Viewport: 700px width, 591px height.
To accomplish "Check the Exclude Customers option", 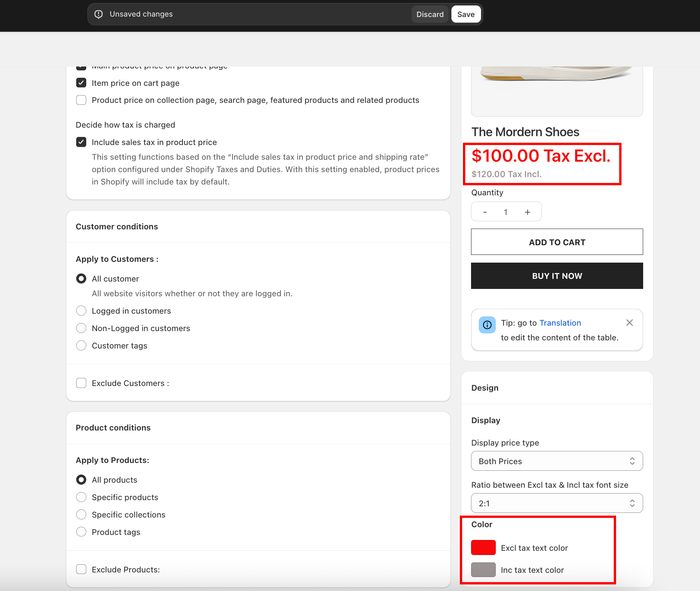I will pos(81,383).
